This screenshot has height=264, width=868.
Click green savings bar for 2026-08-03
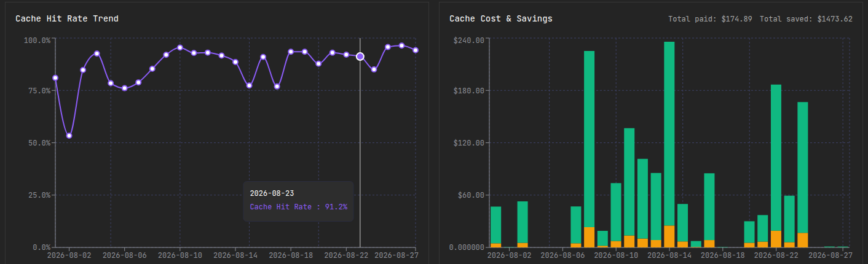coord(523,222)
